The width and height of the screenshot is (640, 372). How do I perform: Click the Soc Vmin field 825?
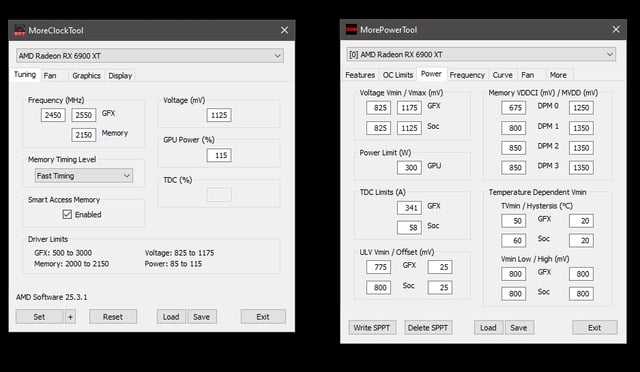[378, 128]
